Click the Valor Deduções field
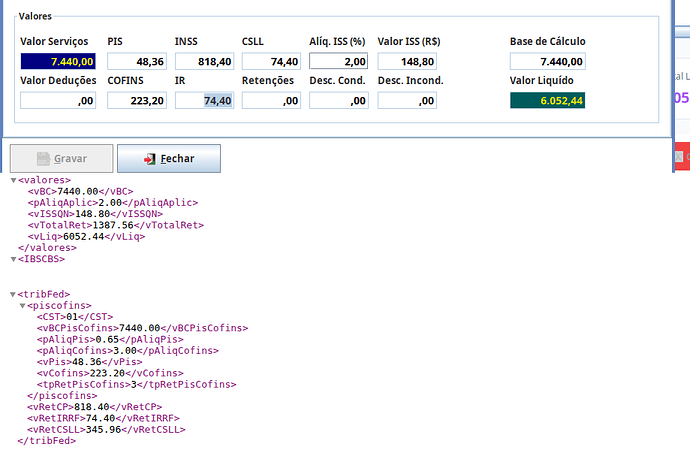The height and width of the screenshot is (458, 690). click(x=58, y=100)
